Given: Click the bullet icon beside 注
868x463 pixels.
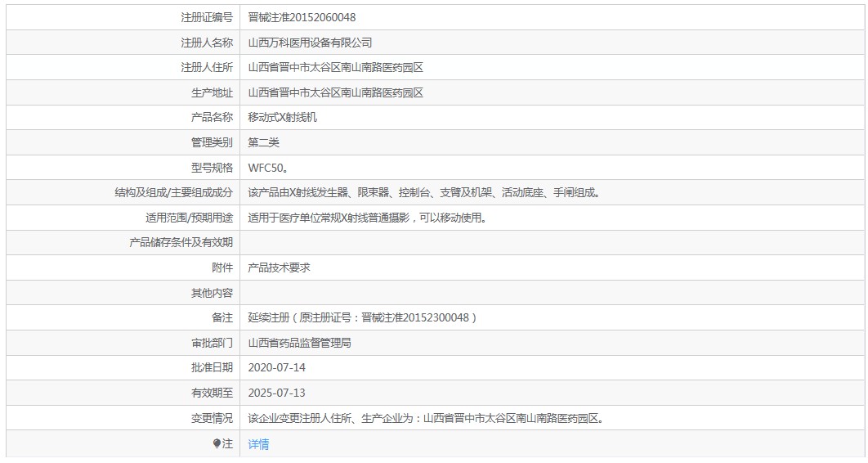Looking at the screenshot, I should [217, 443].
